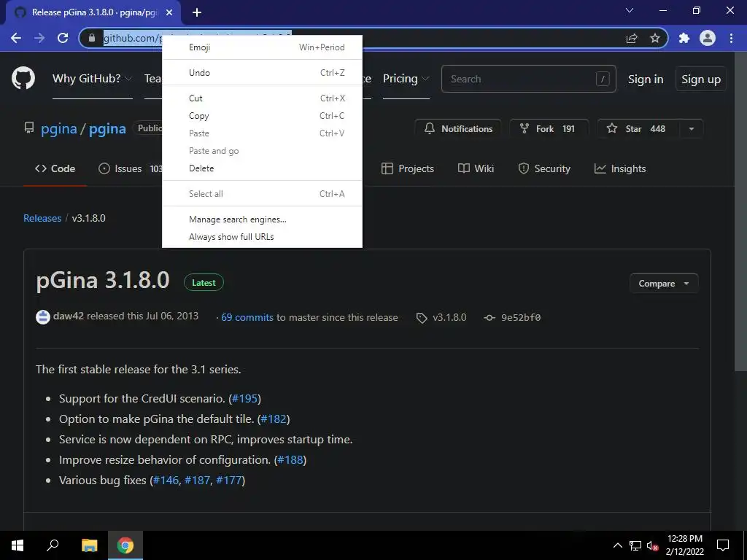Image resolution: width=747 pixels, height=560 pixels.
Task: Click the browser forward arrow
Action: click(x=39, y=38)
